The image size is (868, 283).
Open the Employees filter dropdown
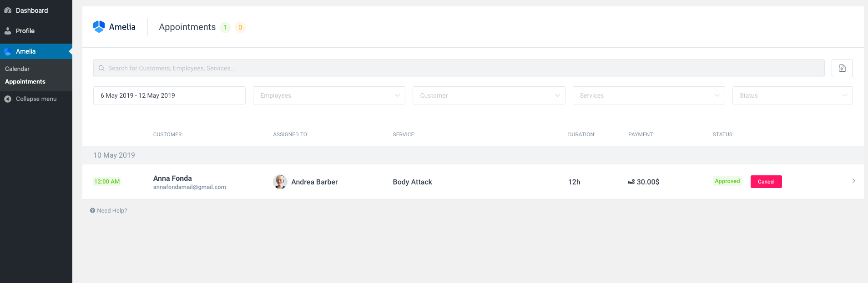329,95
